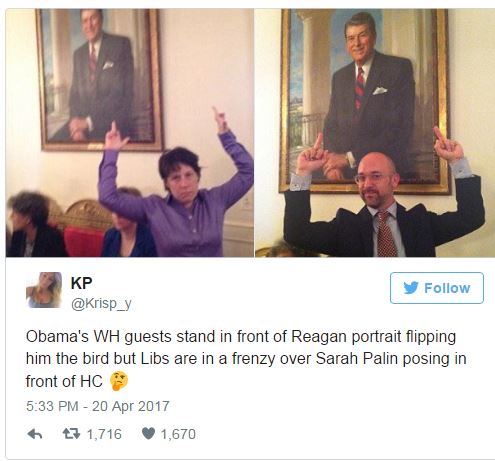Open KP's profile avatar picture
This screenshot has height=461, width=495.
point(44,290)
